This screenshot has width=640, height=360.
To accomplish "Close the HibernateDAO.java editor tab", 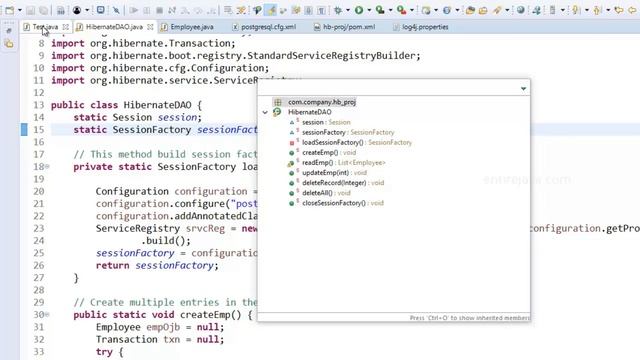I will pos(150,27).
